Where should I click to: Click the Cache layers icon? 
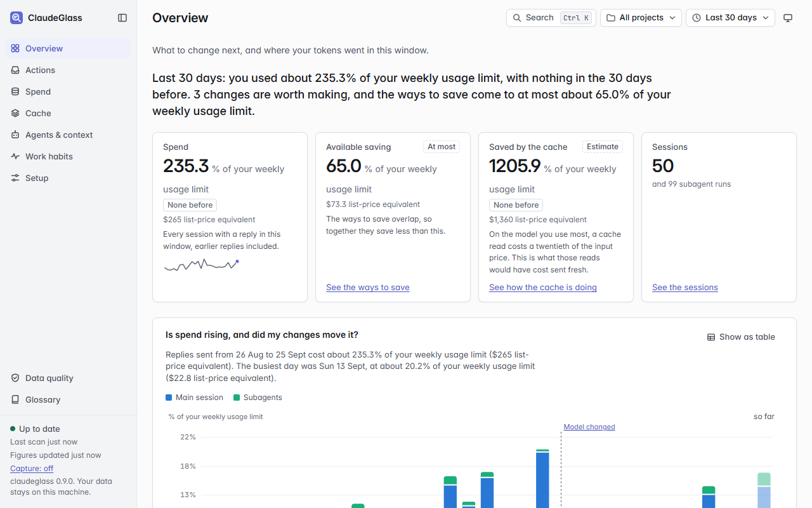(15, 113)
